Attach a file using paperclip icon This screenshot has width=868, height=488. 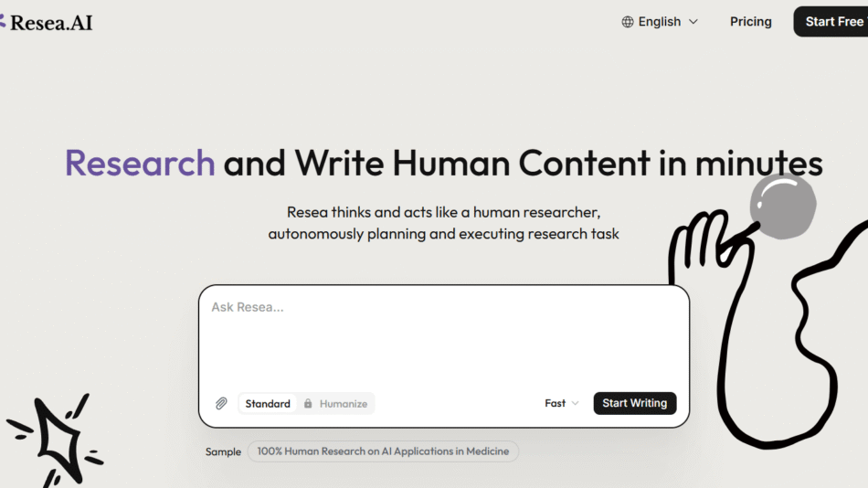(x=221, y=403)
